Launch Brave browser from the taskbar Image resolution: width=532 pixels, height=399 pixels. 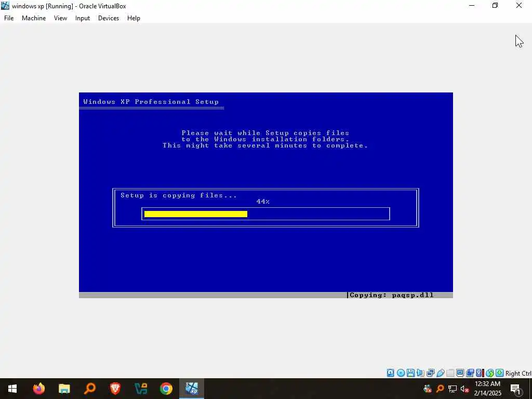pos(115,389)
